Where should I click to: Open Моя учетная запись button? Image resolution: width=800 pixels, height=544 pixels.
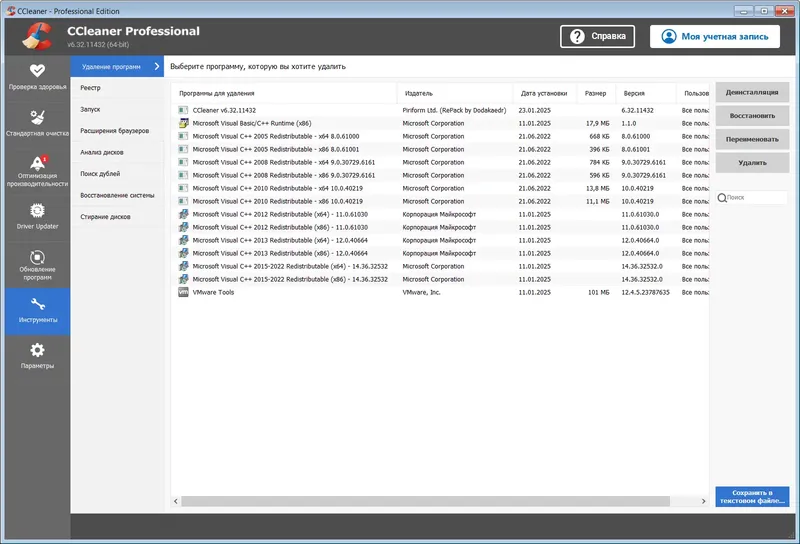click(715, 36)
